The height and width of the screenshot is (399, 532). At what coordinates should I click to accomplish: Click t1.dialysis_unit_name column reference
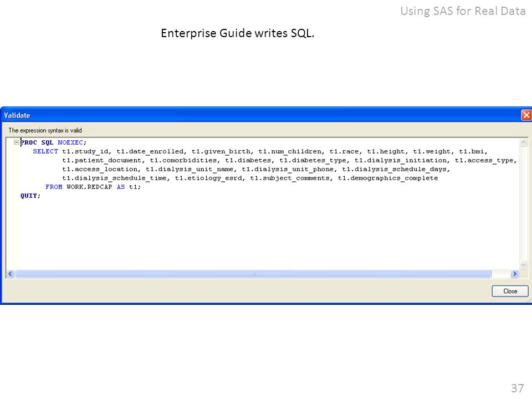click(191, 169)
